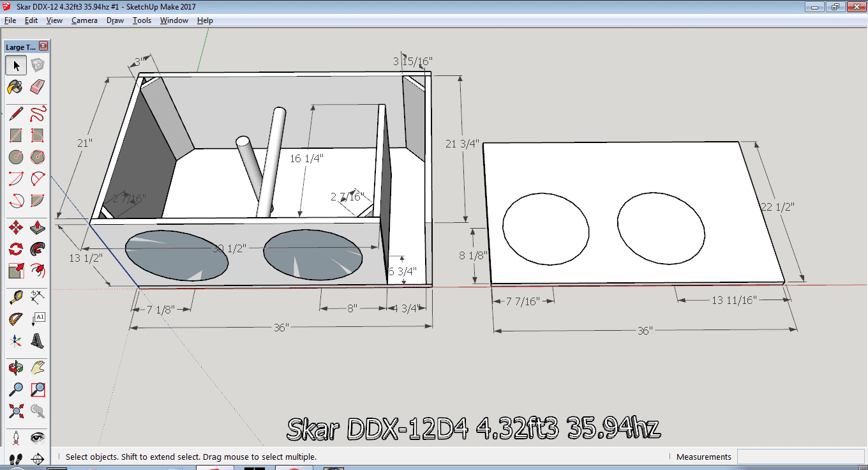Pick the Tape Measure tool

click(16, 298)
